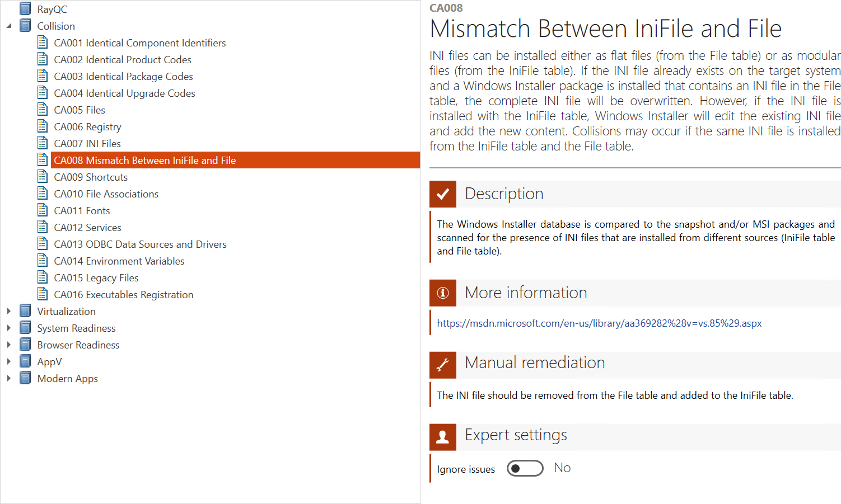The width and height of the screenshot is (841, 504).
Task: Expand the AppV node arrow
Action: point(9,361)
